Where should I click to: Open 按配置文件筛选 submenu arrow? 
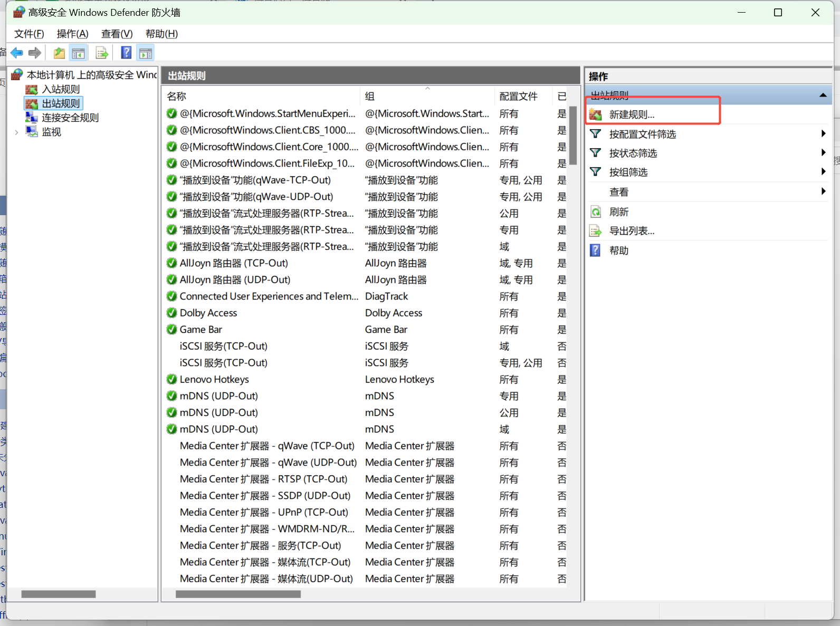coord(823,134)
